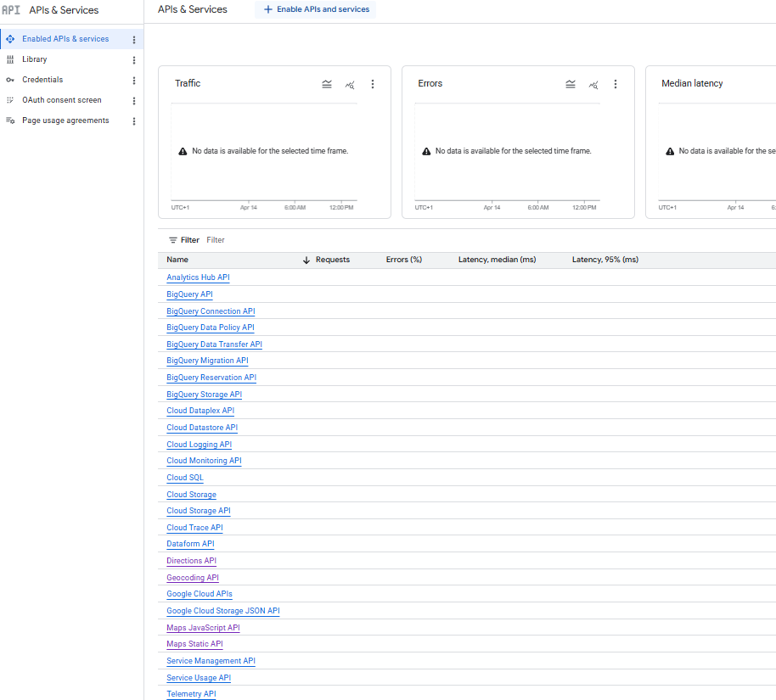Open the Directions API link

[192, 561]
